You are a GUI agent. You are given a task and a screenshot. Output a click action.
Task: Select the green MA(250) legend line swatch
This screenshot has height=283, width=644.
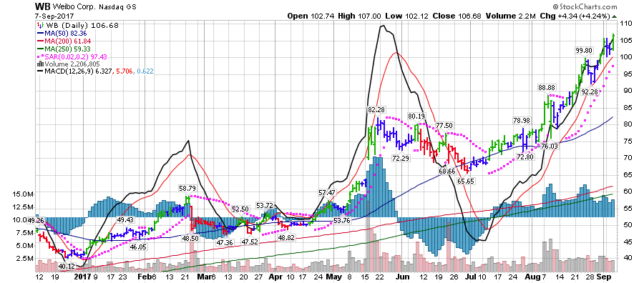40,49
